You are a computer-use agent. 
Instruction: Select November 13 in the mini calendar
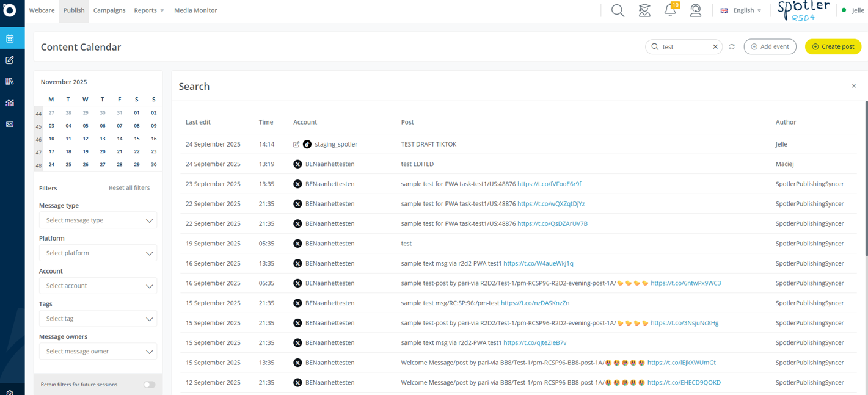(102, 139)
